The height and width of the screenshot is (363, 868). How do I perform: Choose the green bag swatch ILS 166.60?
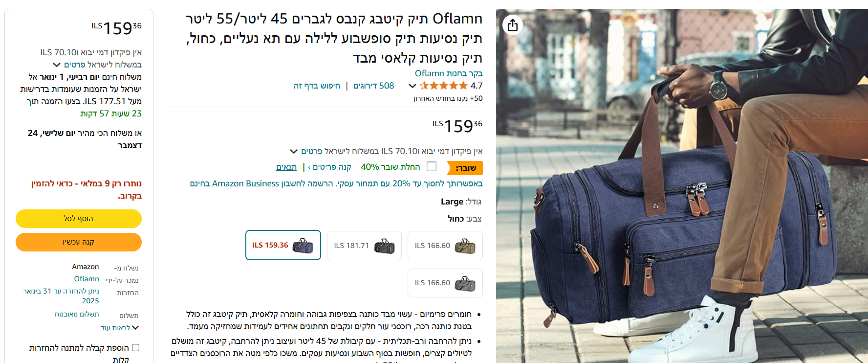point(445,246)
